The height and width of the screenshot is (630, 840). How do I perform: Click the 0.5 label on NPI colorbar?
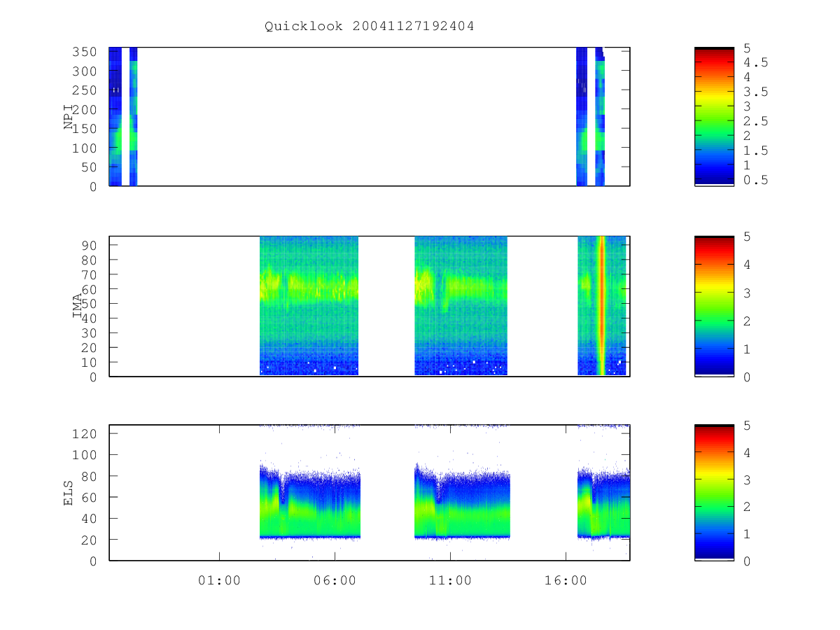756,180
